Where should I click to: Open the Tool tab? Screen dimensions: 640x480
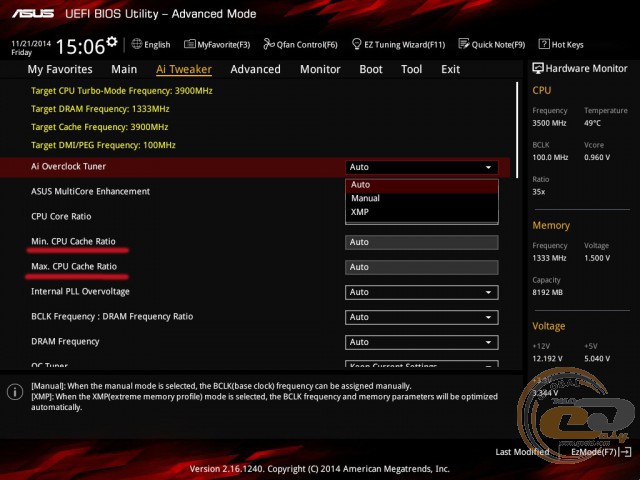click(x=411, y=69)
